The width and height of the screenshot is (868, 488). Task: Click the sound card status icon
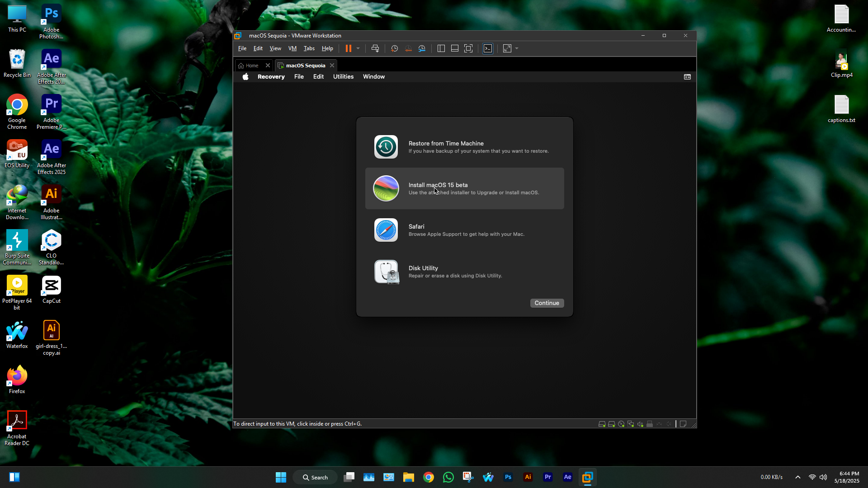coord(640,424)
